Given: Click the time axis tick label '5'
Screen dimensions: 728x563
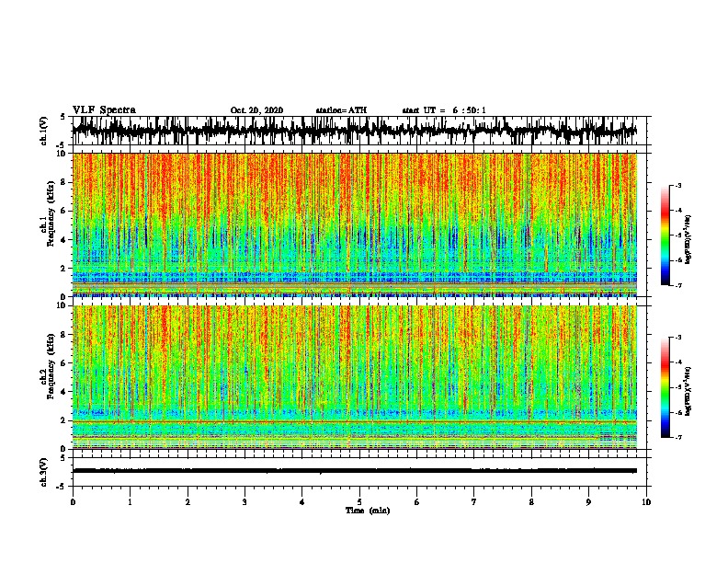Looking at the screenshot, I should pos(359,502).
